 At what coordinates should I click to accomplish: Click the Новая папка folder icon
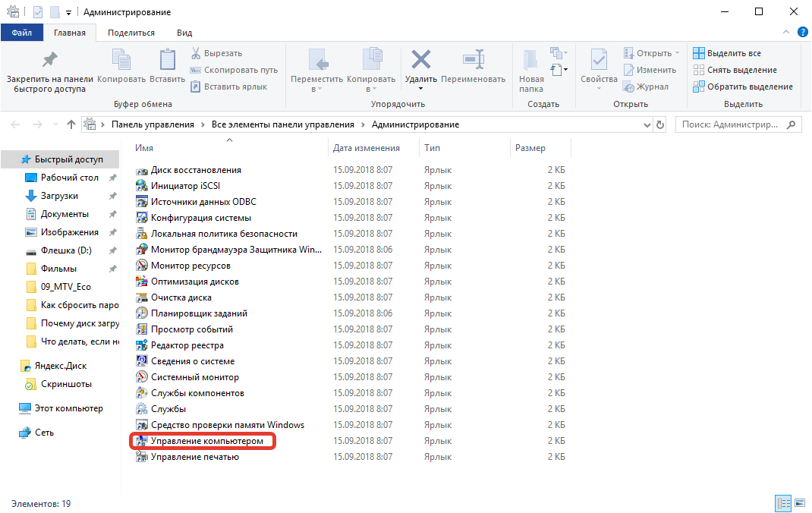coord(531,60)
